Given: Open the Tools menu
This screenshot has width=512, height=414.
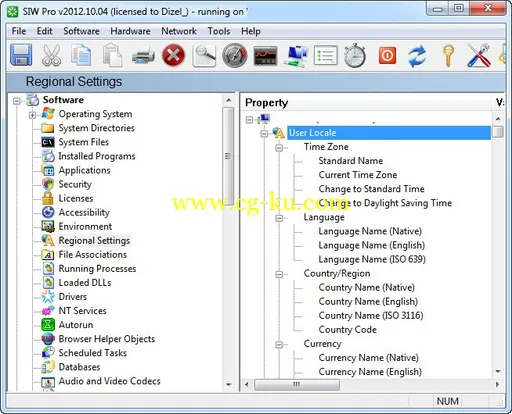Looking at the screenshot, I should [219, 31].
